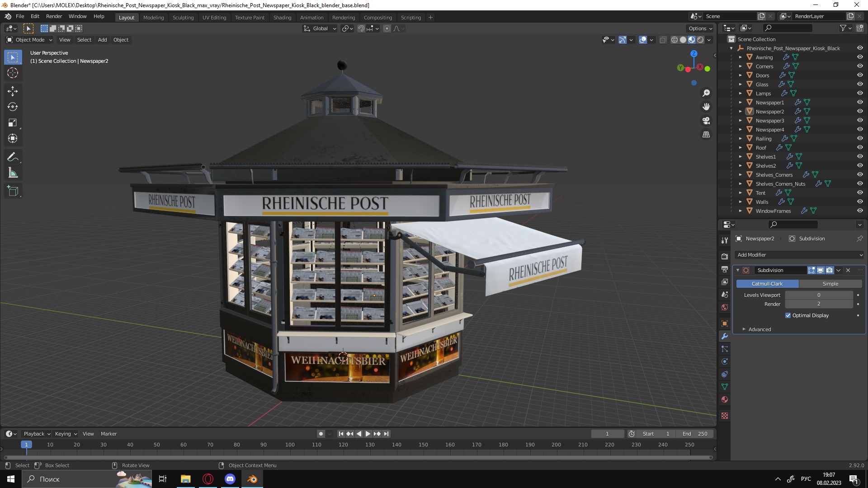868x488 pixels.
Task: Hide the Roof object in outliner
Action: (860, 148)
